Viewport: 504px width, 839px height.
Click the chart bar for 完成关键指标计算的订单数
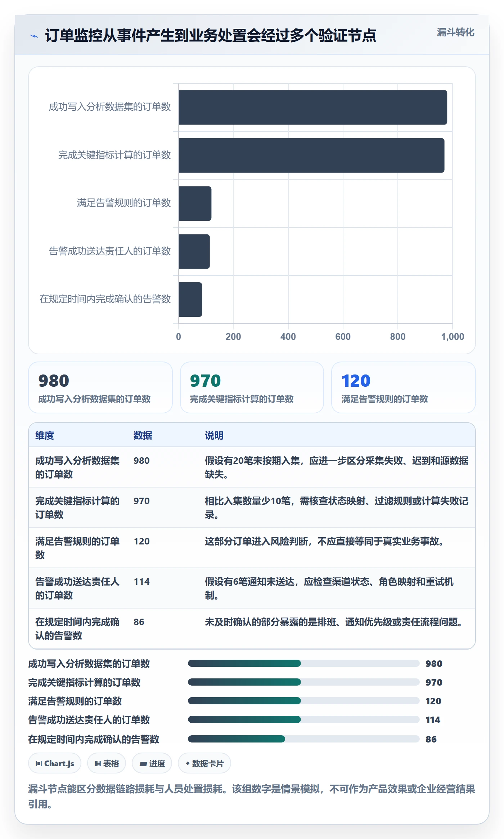coord(311,155)
